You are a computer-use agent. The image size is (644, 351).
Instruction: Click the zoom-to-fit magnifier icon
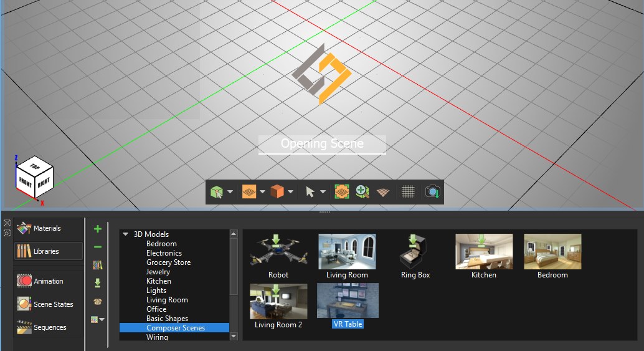363,192
